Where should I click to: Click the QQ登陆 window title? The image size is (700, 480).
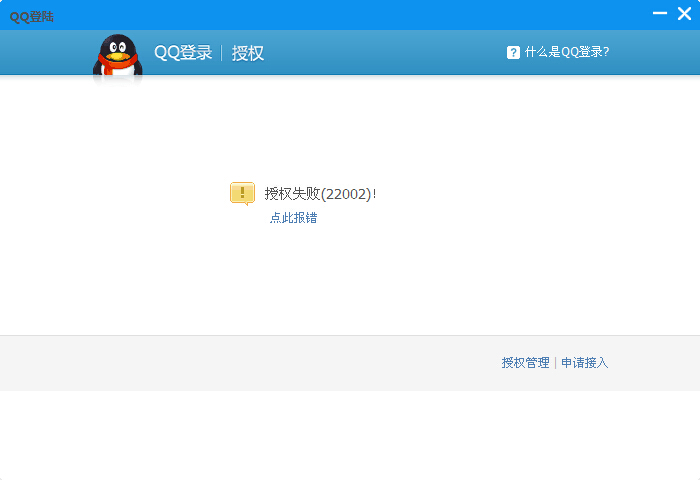click(x=32, y=17)
